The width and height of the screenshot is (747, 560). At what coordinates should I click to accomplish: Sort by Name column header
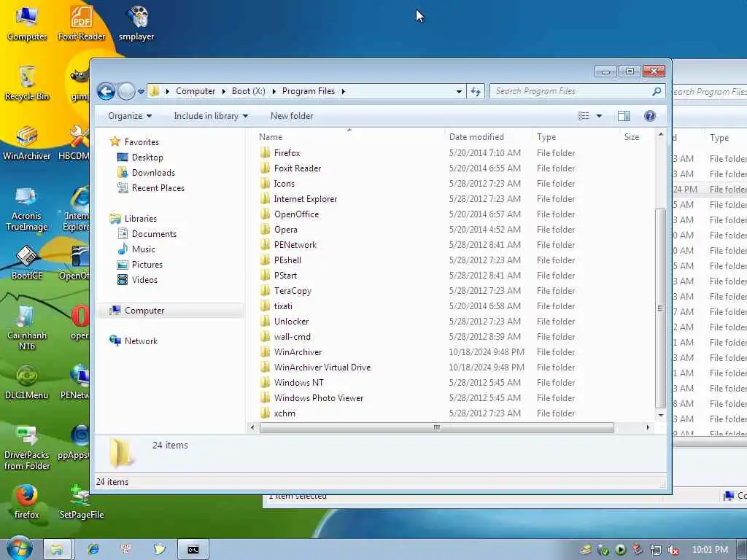pyautogui.click(x=349, y=136)
